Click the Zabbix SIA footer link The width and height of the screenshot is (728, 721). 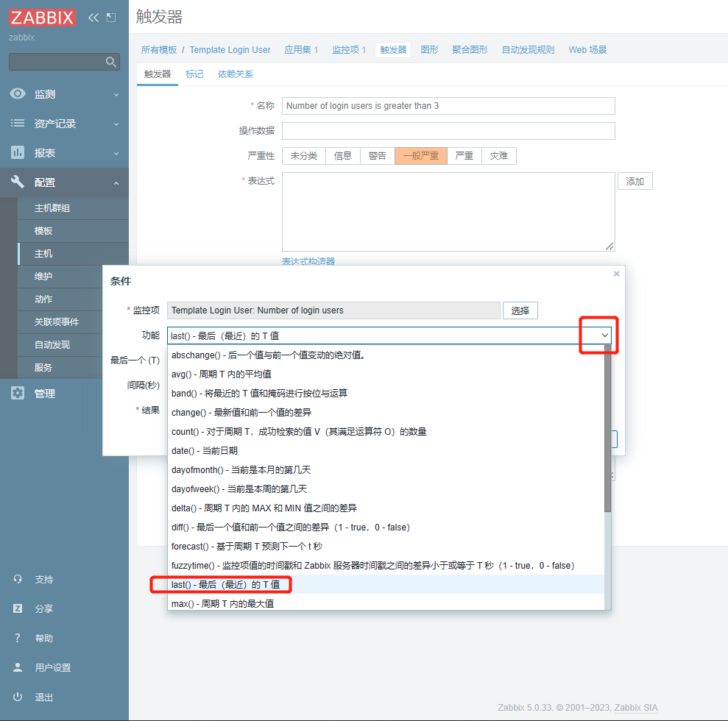point(635,708)
